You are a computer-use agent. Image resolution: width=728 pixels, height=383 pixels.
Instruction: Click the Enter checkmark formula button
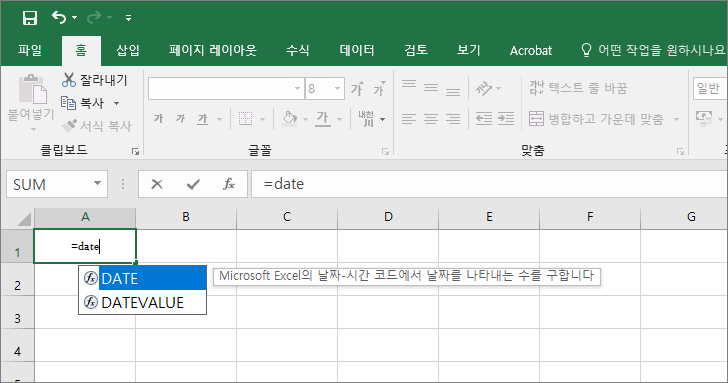pyautogui.click(x=193, y=184)
